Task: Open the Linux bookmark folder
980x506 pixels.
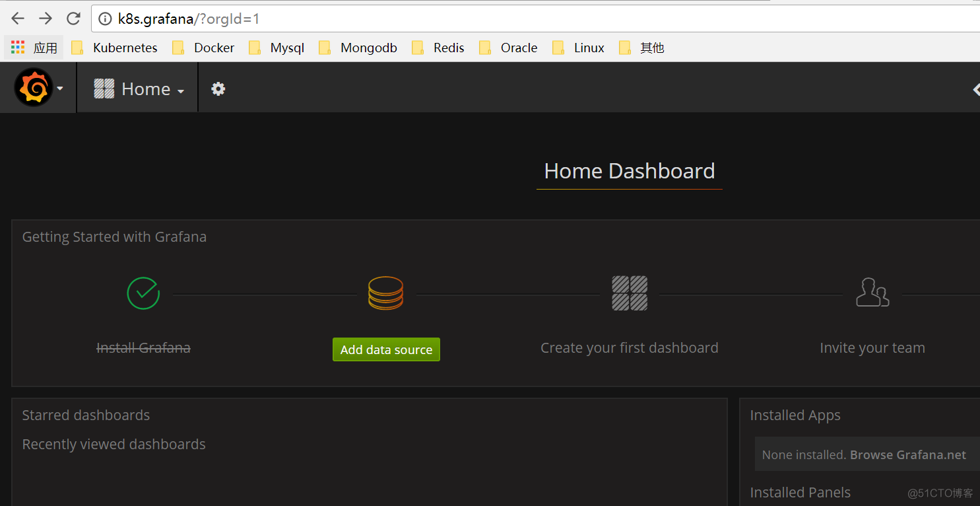Action: coord(579,48)
